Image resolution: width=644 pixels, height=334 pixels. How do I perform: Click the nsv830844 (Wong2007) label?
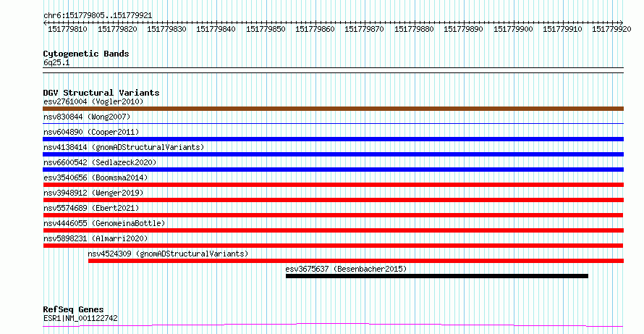pyautogui.click(x=87, y=117)
